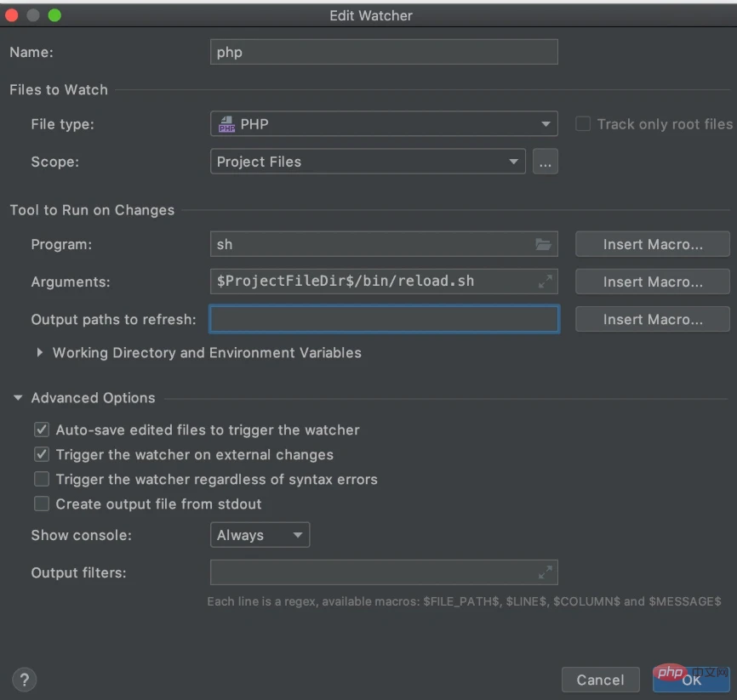The height and width of the screenshot is (700, 737).
Task: Enable Track only root files checkbox
Action: click(x=583, y=124)
